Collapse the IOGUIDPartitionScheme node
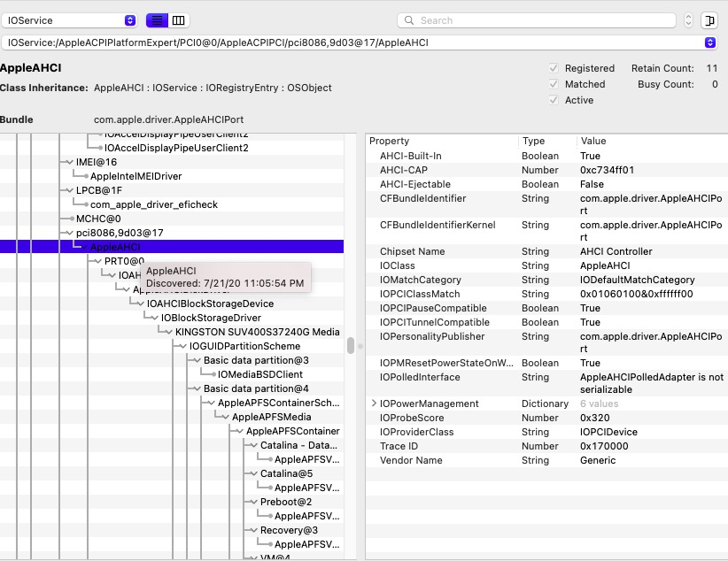 pos(182,347)
